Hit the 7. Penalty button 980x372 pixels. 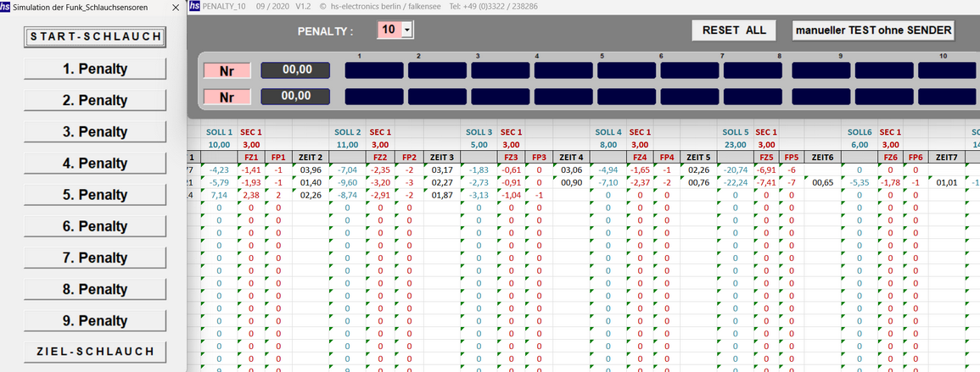coord(94,258)
